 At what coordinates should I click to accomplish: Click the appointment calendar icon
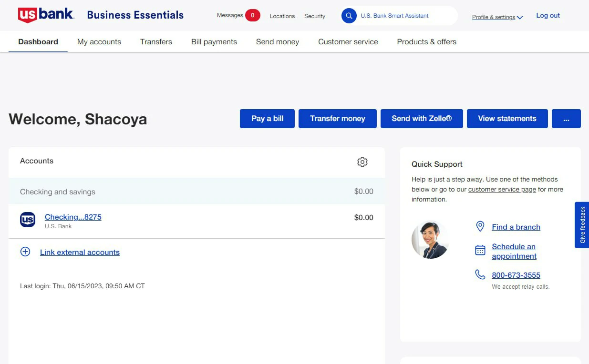pos(480,250)
